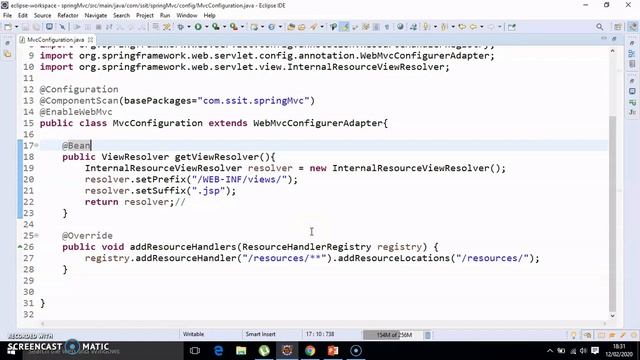Open the Previous Annotation dropdown arrow

tap(453, 27)
